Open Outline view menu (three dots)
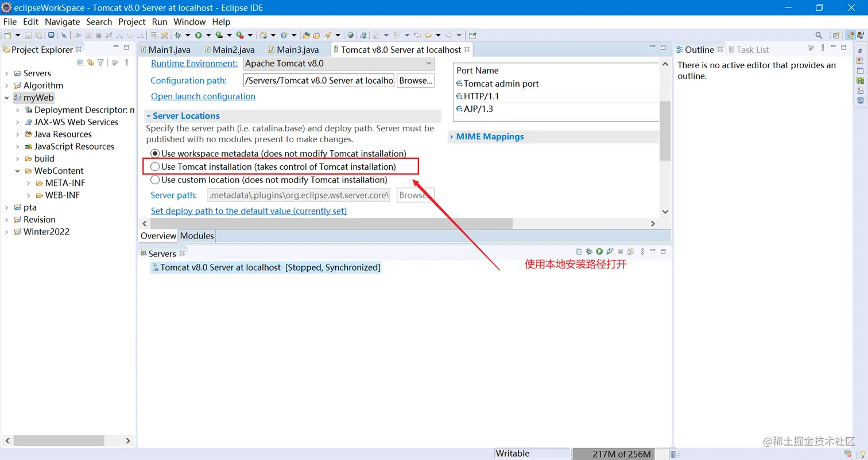The width and height of the screenshot is (868, 460). click(x=821, y=48)
